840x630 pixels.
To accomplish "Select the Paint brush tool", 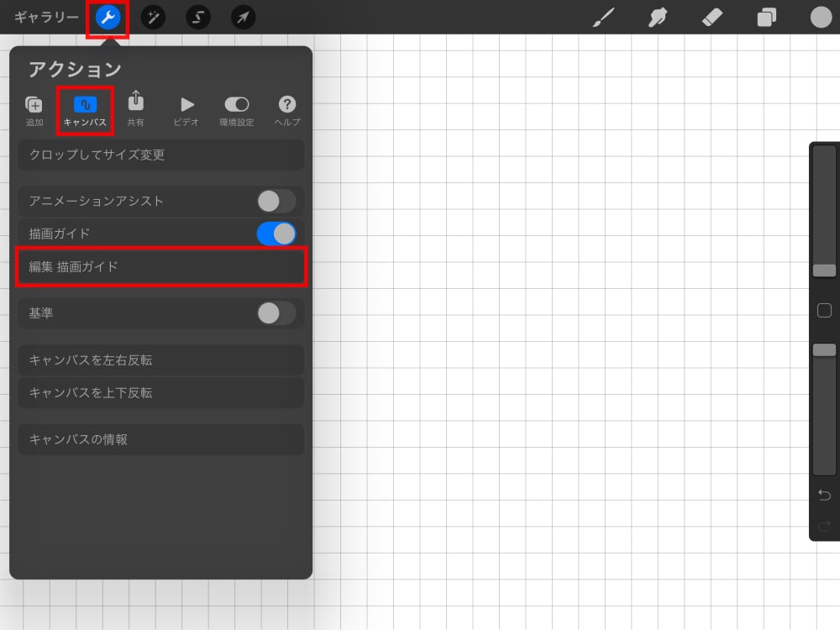I will pyautogui.click(x=603, y=17).
